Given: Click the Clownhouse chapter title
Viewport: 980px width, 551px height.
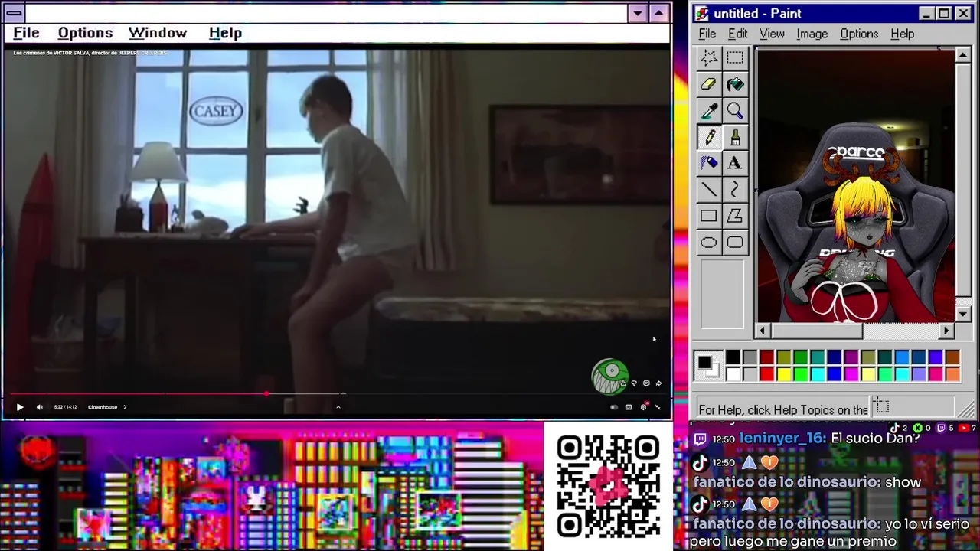Looking at the screenshot, I should 103,407.
